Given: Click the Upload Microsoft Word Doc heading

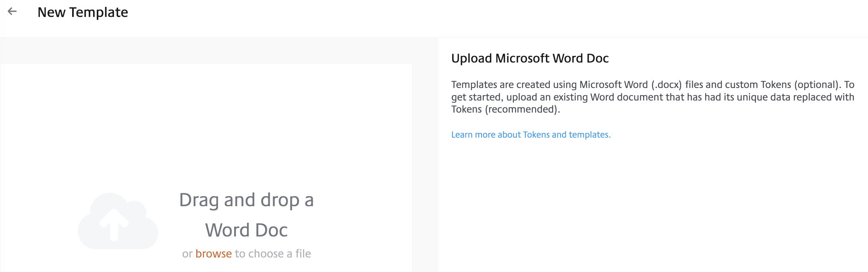Looking at the screenshot, I should tap(530, 58).
